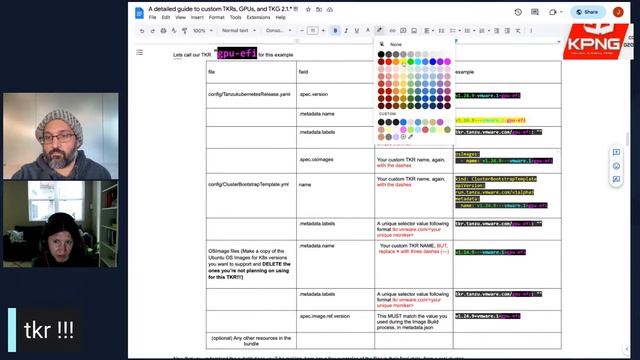Click the Share button

(x=587, y=12)
